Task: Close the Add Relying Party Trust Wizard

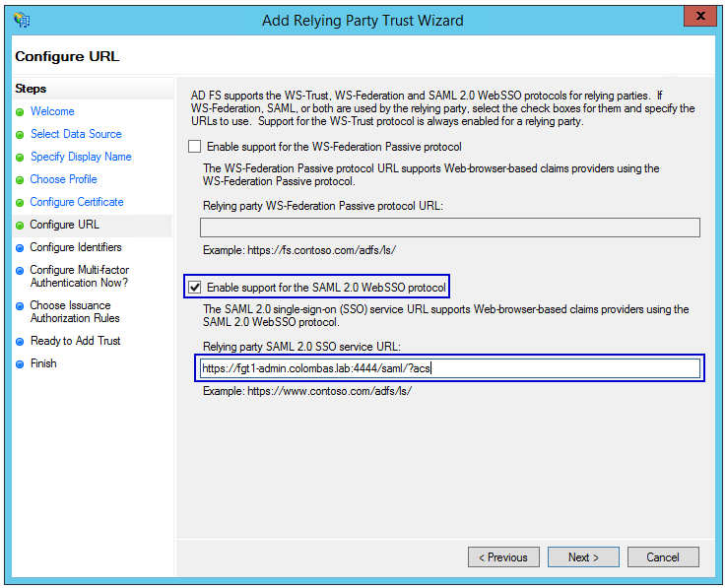Action: click(x=699, y=17)
